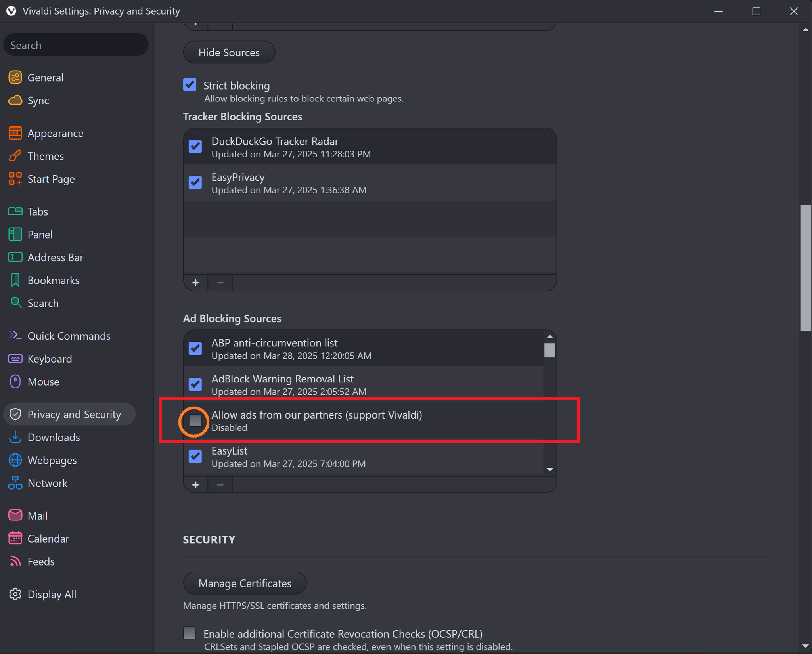Viewport: 812px width, 654px height.
Task: Select Keyboard settings icon
Action: coord(15,359)
